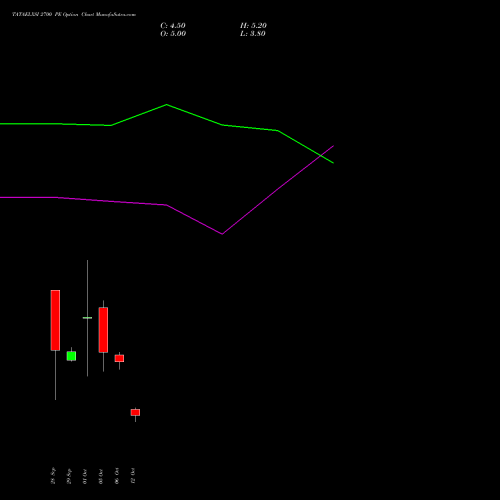Select the lowest red candlestick for 12 Oct

[135, 412]
